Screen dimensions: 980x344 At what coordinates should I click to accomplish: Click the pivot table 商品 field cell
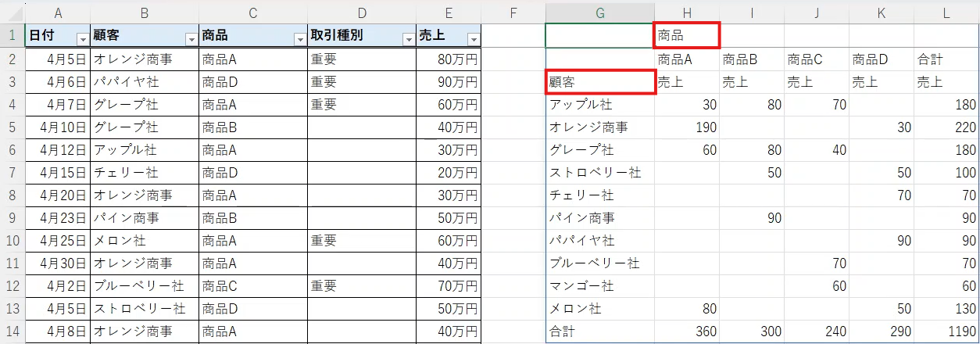(x=685, y=36)
